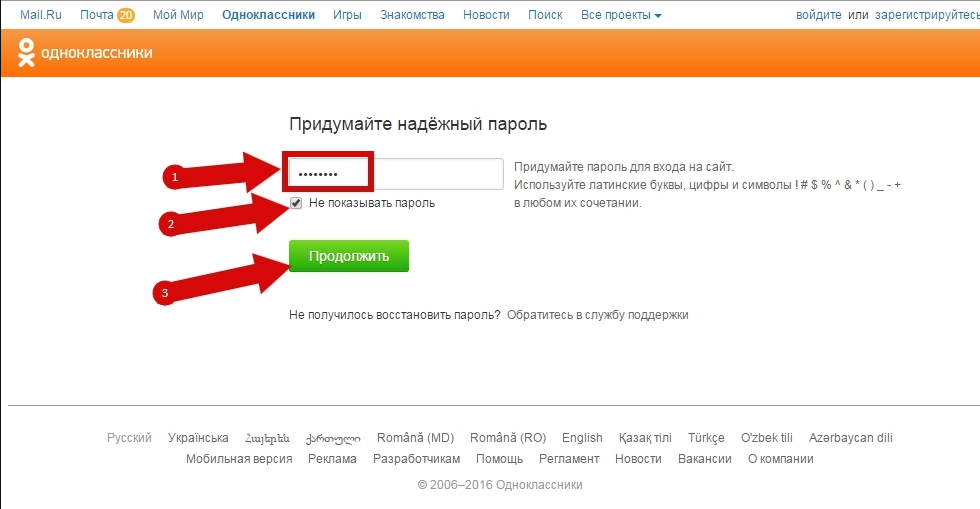Open 'Поиск' in top navigation
This screenshot has width=980, height=509.
coord(545,15)
